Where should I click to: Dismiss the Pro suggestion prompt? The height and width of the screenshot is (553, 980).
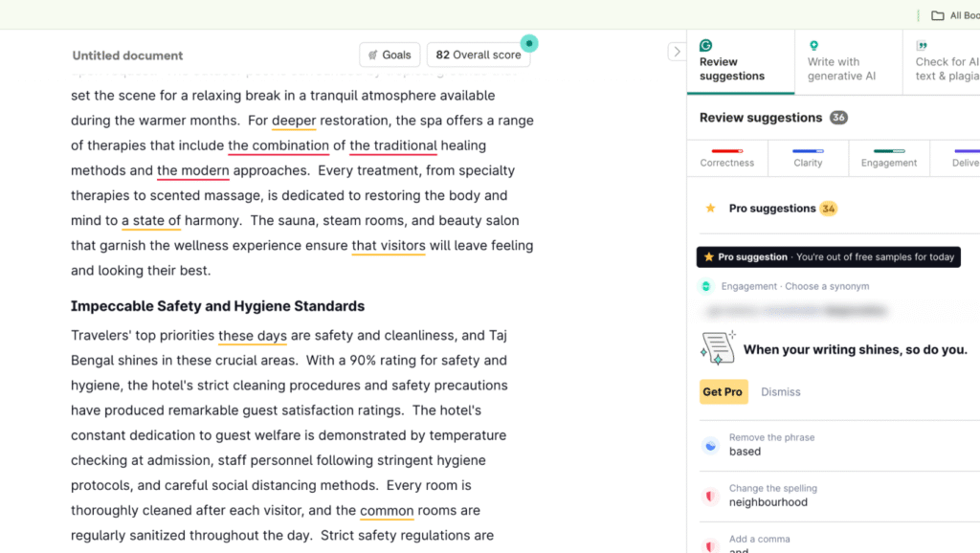780,392
